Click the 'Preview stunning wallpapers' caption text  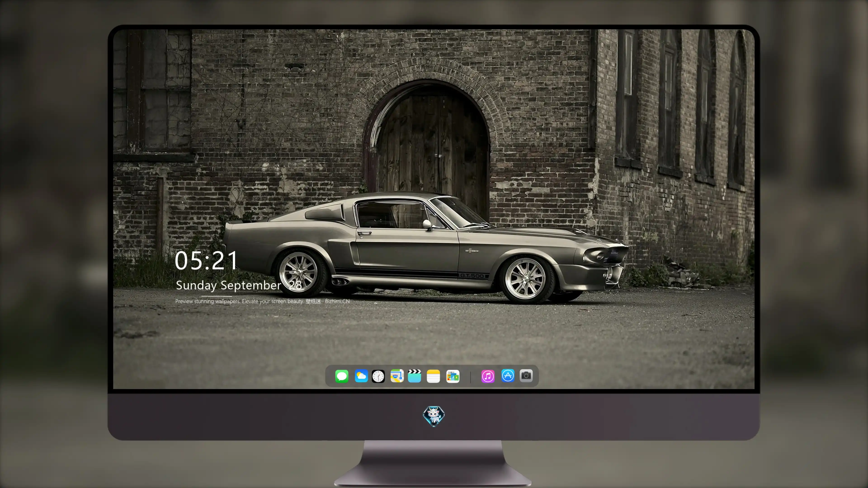(262, 301)
